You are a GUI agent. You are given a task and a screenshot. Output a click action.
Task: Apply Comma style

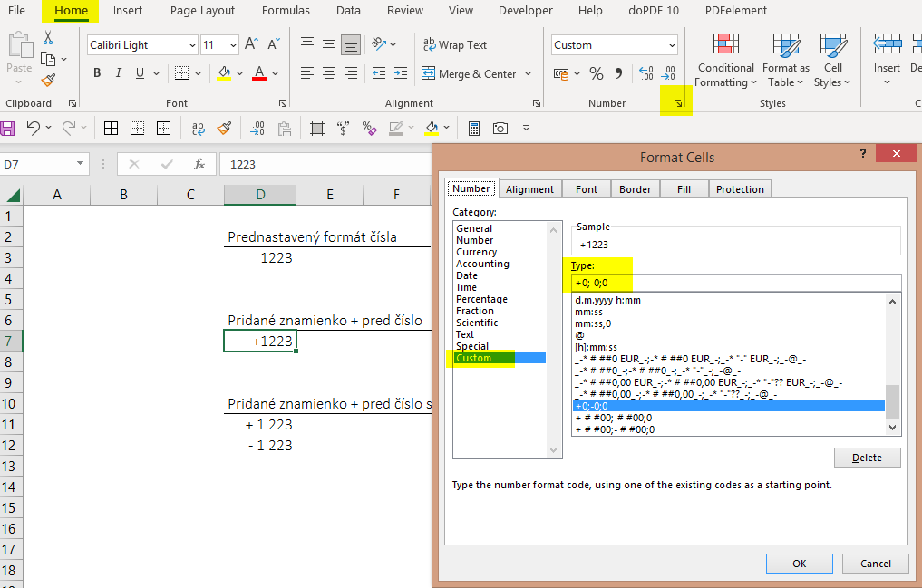(618, 73)
